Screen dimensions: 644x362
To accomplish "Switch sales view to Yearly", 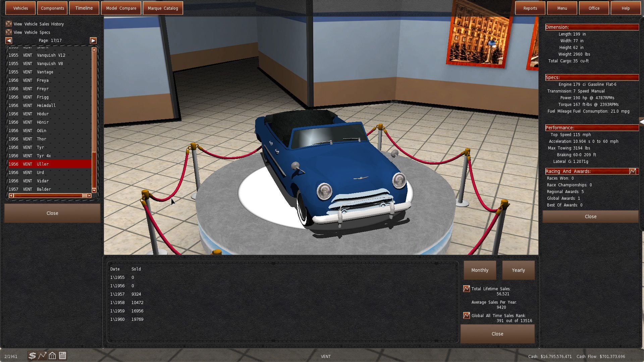I will [x=518, y=270].
